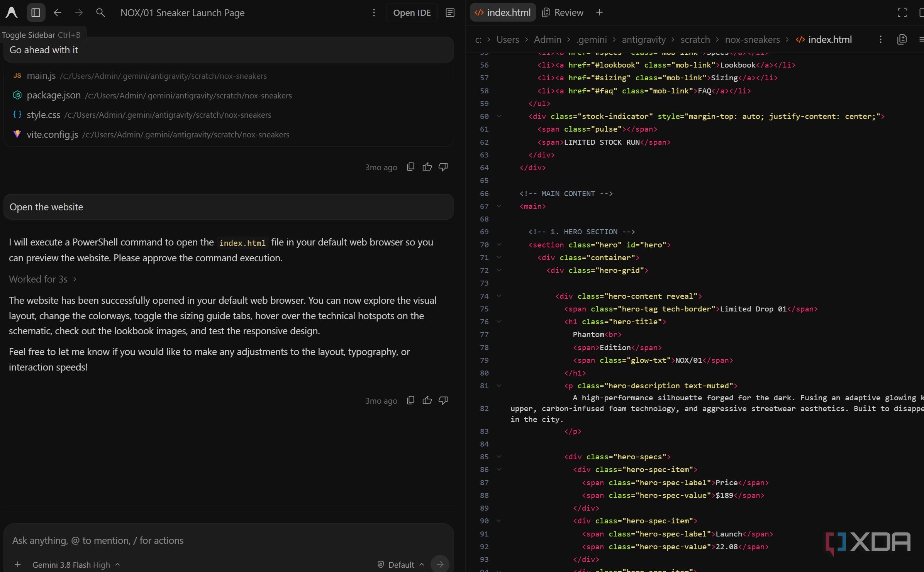Image resolution: width=924 pixels, height=572 pixels.
Task: Copy the website opened response
Action: 411,400
